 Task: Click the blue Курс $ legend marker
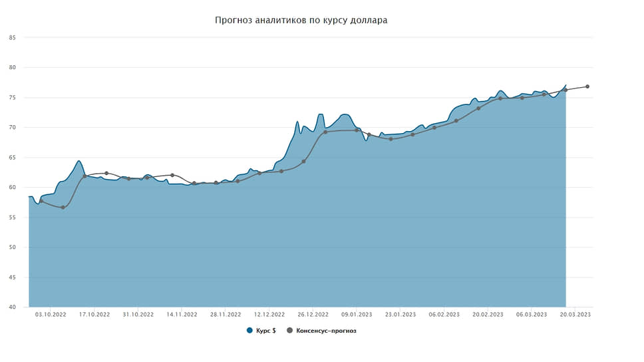tap(249, 330)
